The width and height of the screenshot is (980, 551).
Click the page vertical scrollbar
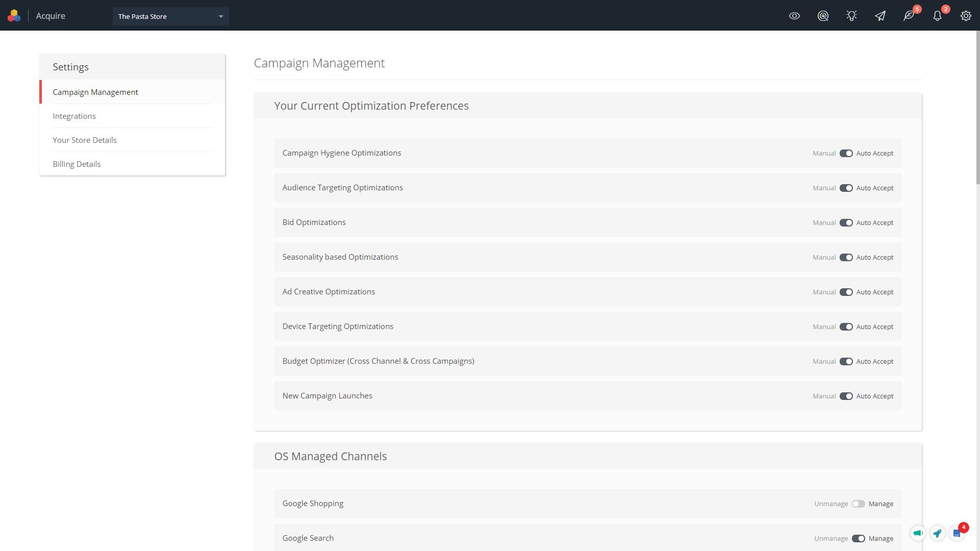977,107
